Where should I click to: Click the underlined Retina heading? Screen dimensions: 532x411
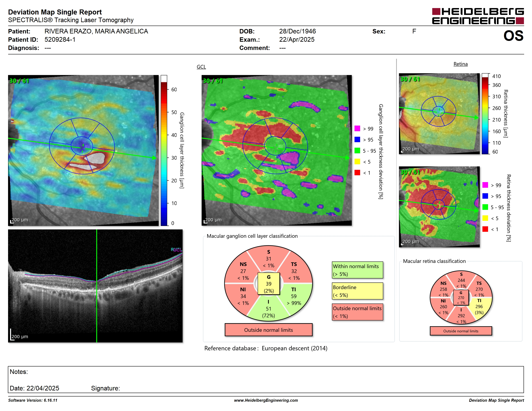pyautogui.click(x=460, y=64)
